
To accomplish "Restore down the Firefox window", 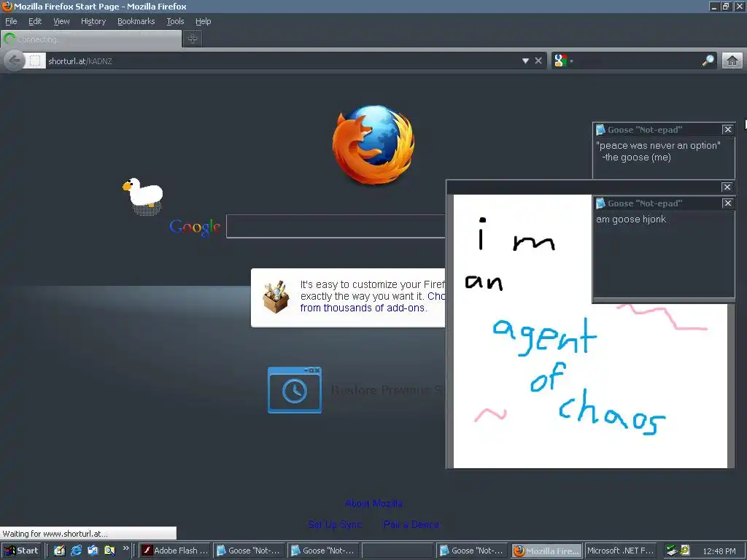I will pos(725,6).
